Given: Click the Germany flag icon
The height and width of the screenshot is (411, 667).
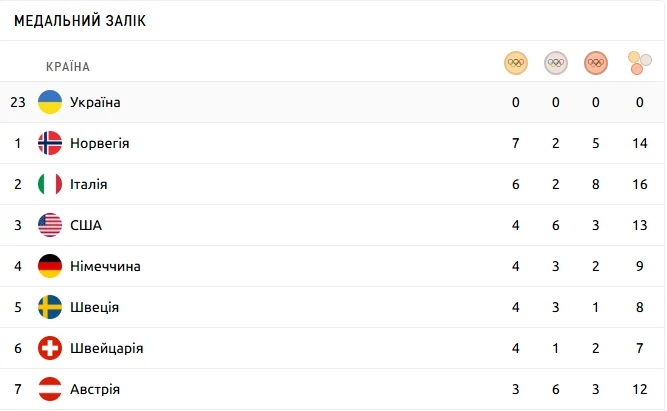Looking at the screenshot, I should 50,266.
